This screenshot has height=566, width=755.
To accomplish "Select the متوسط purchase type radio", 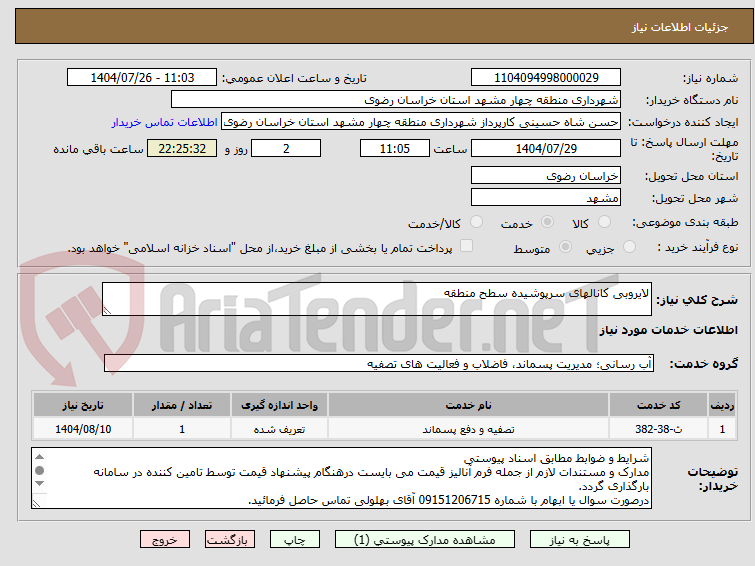I will coord(565,247).
